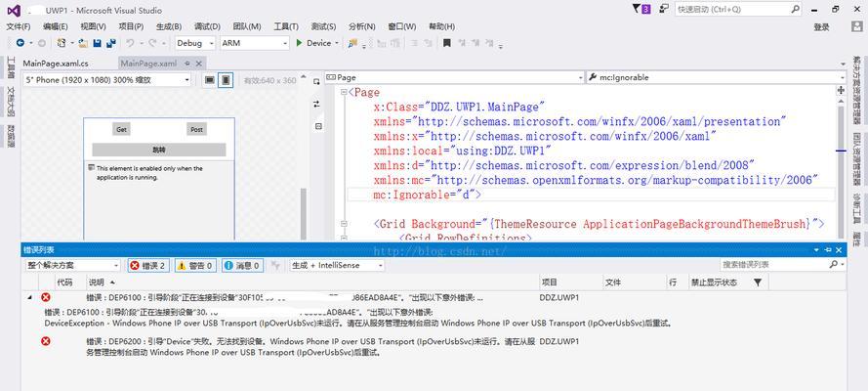Open the 生成 + IntelliSense dropdown
The width and height of the screenshot is (868, 391).
(x=337, y=265)
